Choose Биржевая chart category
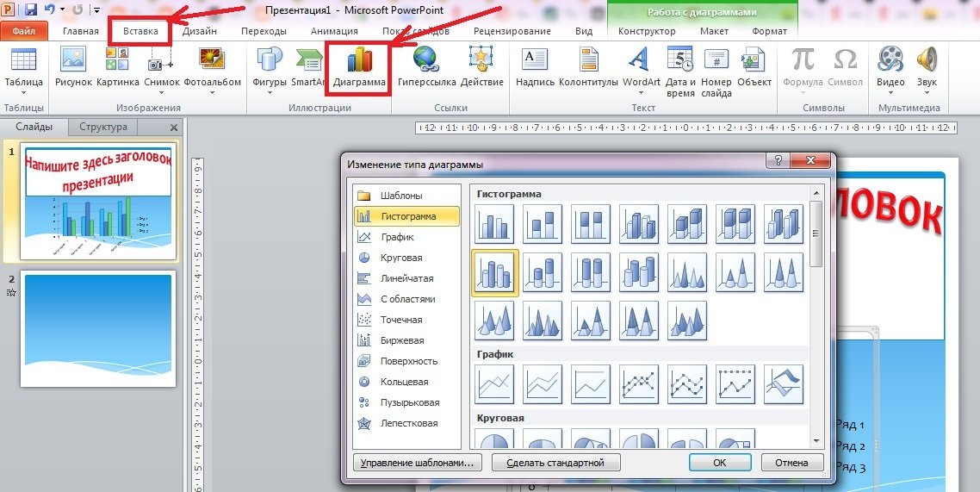Viewport: 980px width, 492px height. pos(406,340)
